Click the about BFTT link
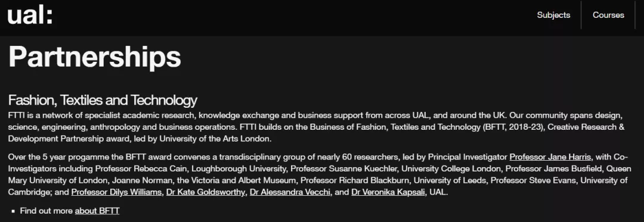This screenshot has width=644, height=222. pos(97,211)
